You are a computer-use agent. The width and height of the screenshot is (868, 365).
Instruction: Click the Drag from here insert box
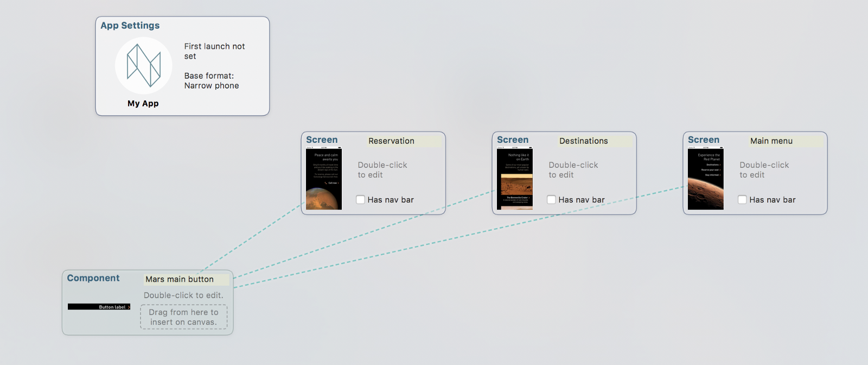click(x=184, y=317)
